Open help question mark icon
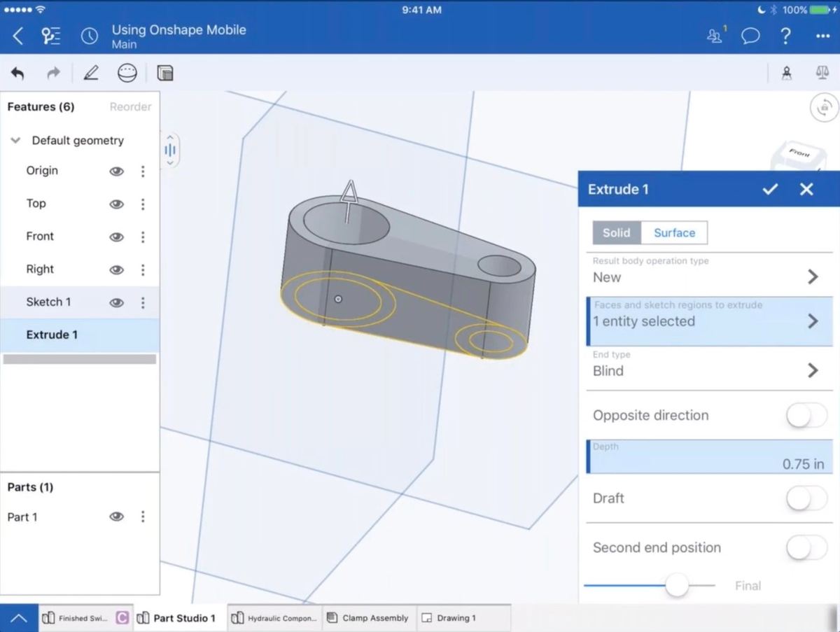 pos(786,36)
